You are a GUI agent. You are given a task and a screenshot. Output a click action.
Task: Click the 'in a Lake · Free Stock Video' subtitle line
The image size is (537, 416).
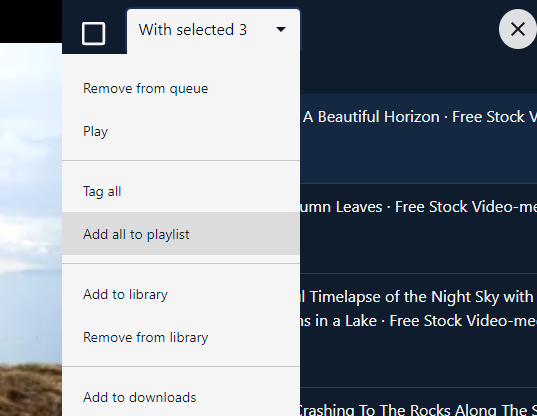419,321
